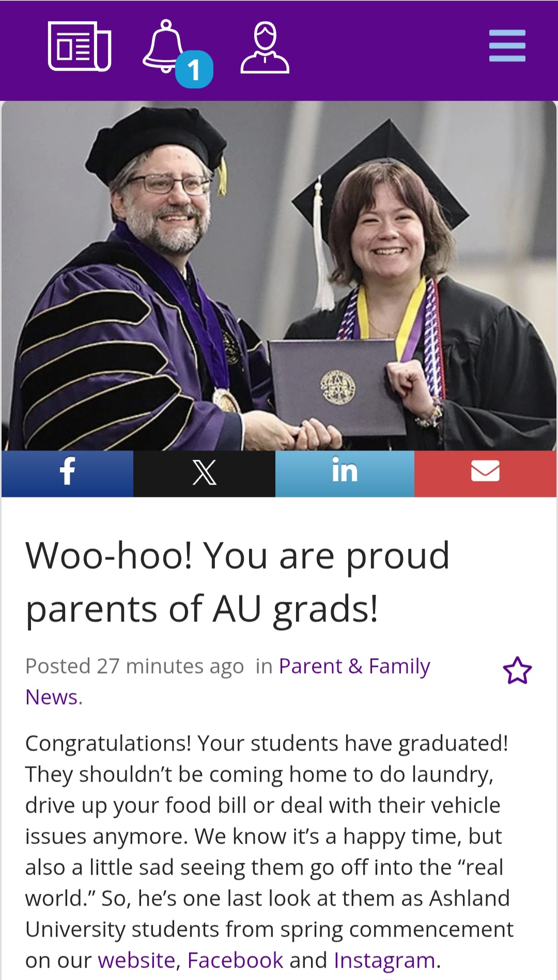
Task: Tap the graduation photo
Action: [x=279, y=275]
